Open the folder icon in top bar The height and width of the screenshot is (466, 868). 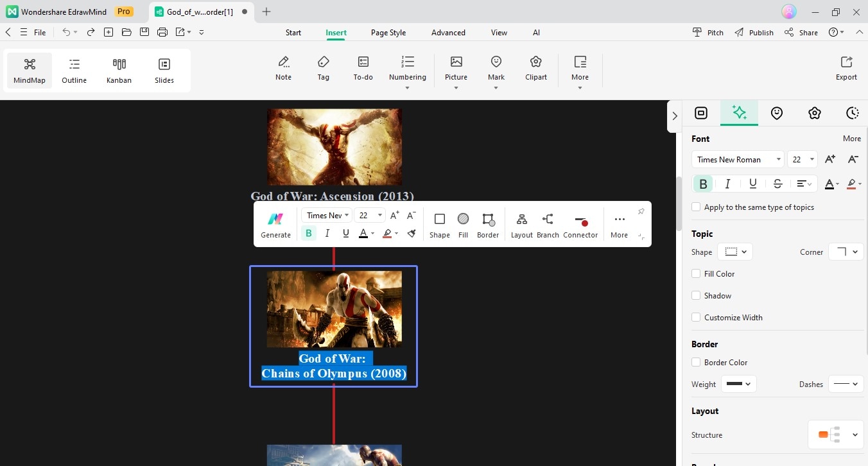126,32
